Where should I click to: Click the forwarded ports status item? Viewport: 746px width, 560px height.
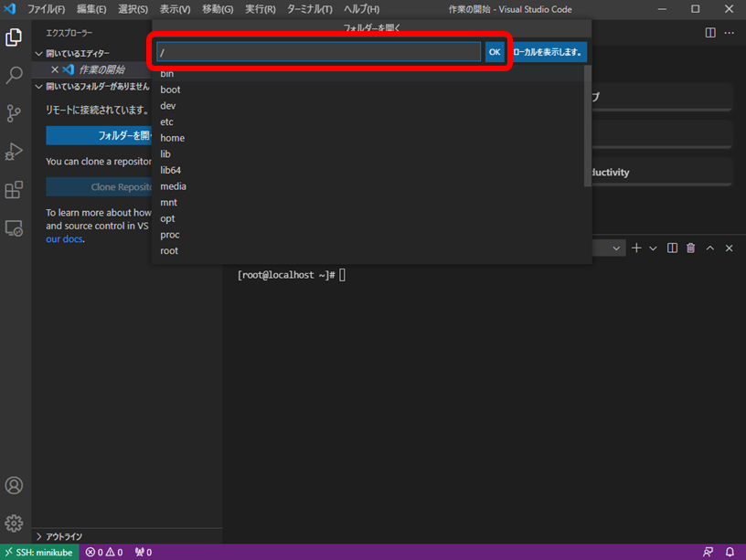144,552
